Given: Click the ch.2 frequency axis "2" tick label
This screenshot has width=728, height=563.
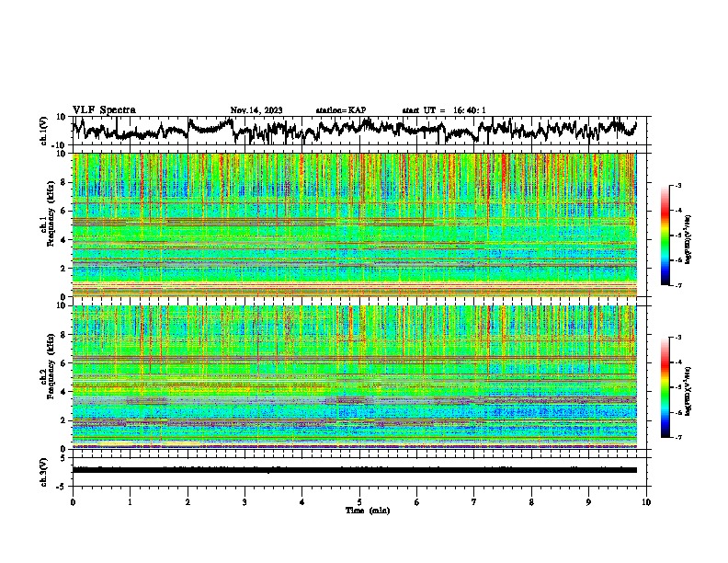Looking at the screenshot, I should (65, 420).
